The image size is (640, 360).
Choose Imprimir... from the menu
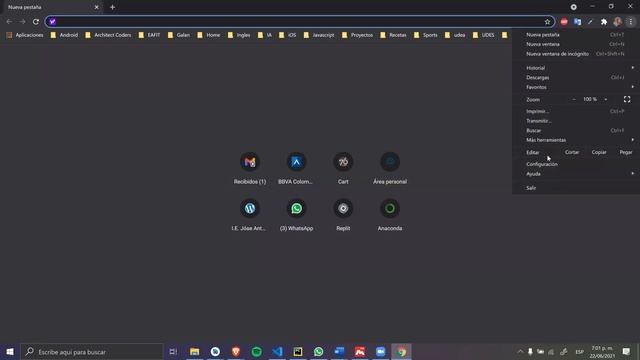[576, 111]
